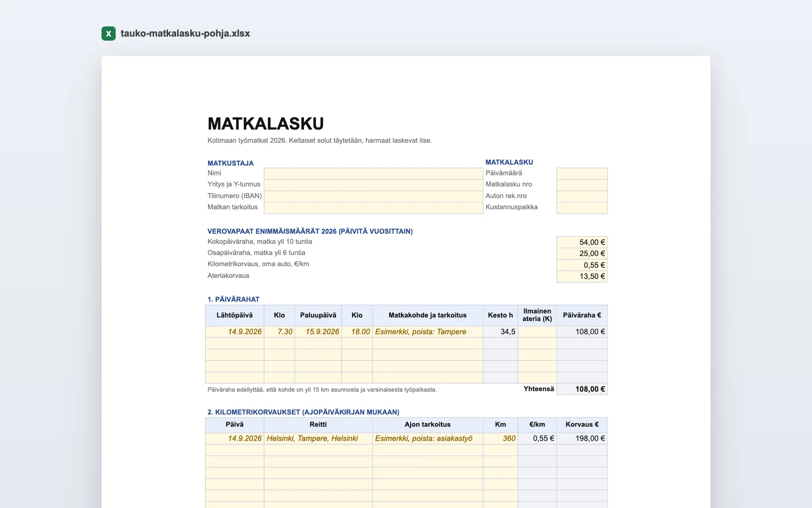
Task: Click the Ajon tarkoitus column header
Action: click(427, 425)
